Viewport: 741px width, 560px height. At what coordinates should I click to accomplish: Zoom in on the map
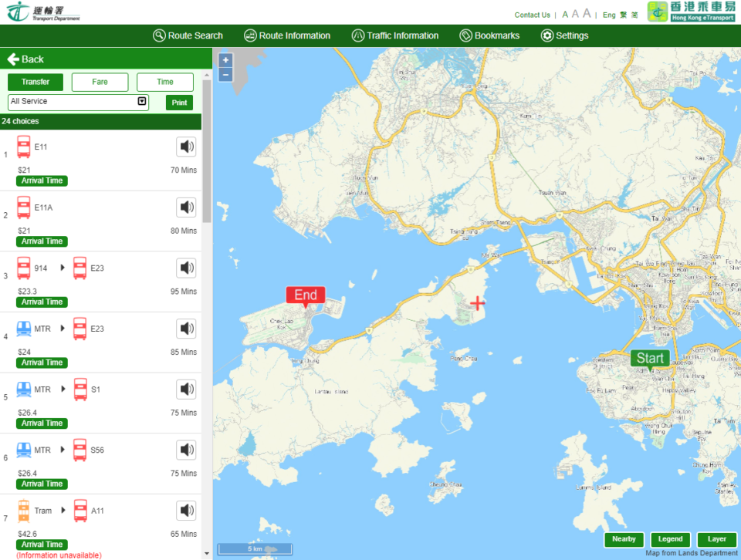(x=225, y=60)
